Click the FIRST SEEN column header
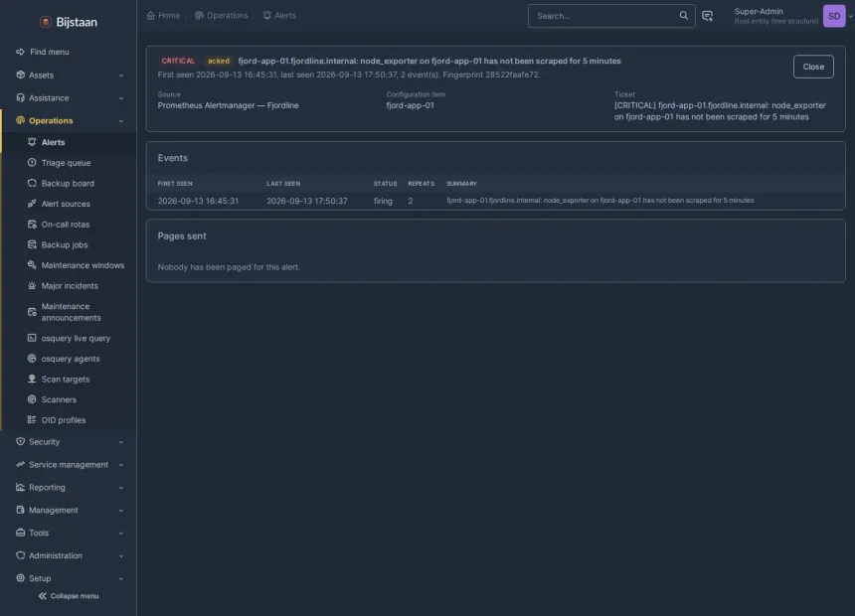855x616 pixels. point(175,184)
